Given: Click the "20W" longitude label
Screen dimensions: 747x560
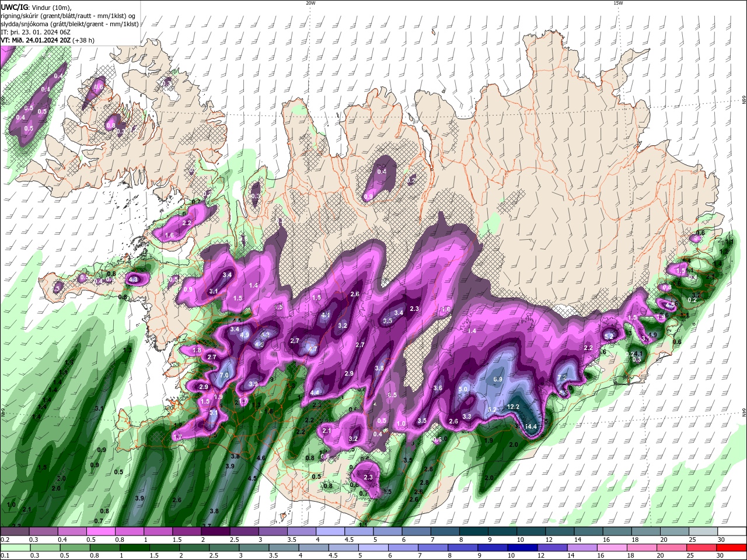Looking at the screenshot, I should (310, 3).
